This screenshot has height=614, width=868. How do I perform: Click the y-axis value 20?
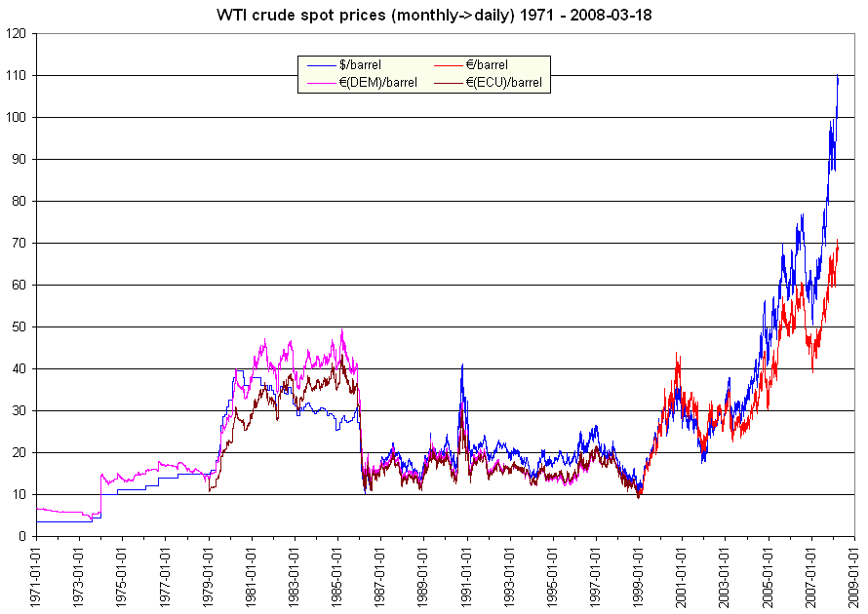pyautogui.click(x=20, y=453)
